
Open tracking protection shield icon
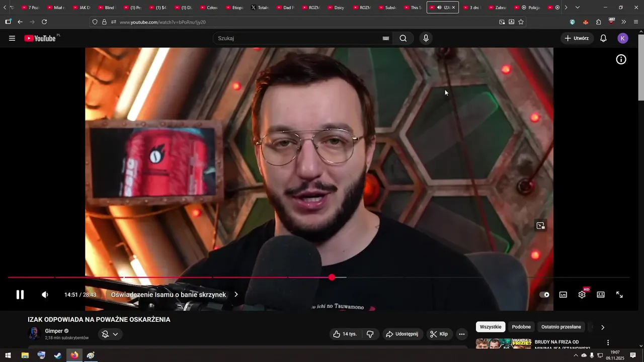[95, 22]
